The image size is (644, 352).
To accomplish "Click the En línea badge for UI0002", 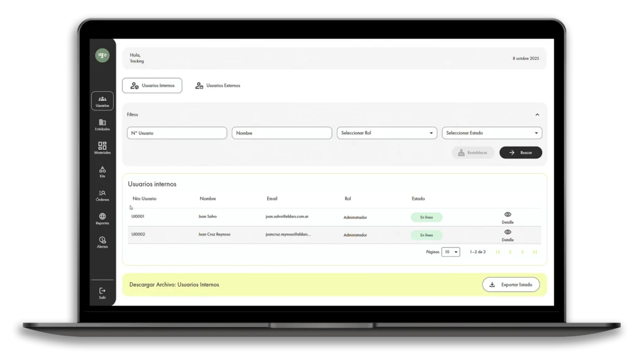I will [426, 236].
